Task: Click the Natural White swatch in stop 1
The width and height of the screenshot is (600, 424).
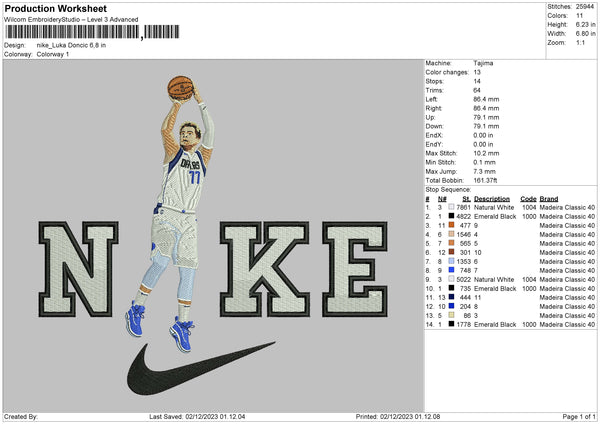Action: (452, 207)
